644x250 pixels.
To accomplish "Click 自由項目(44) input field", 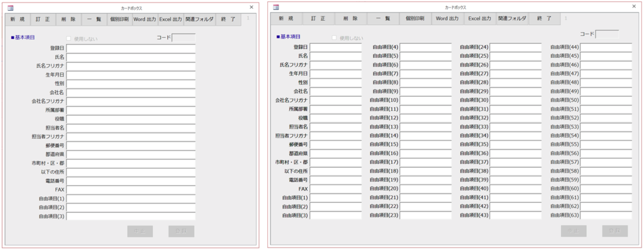I will click(x=606, y=47).
